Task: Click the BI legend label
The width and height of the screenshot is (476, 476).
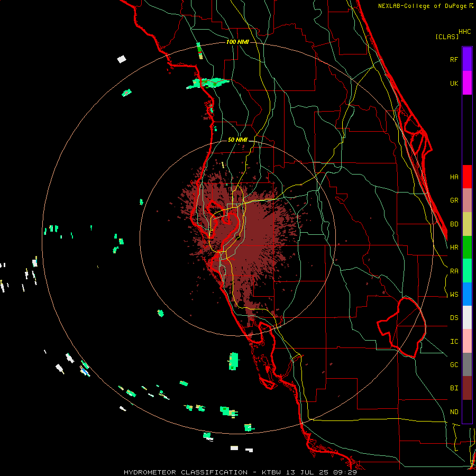Action: [x=454, y=388]
